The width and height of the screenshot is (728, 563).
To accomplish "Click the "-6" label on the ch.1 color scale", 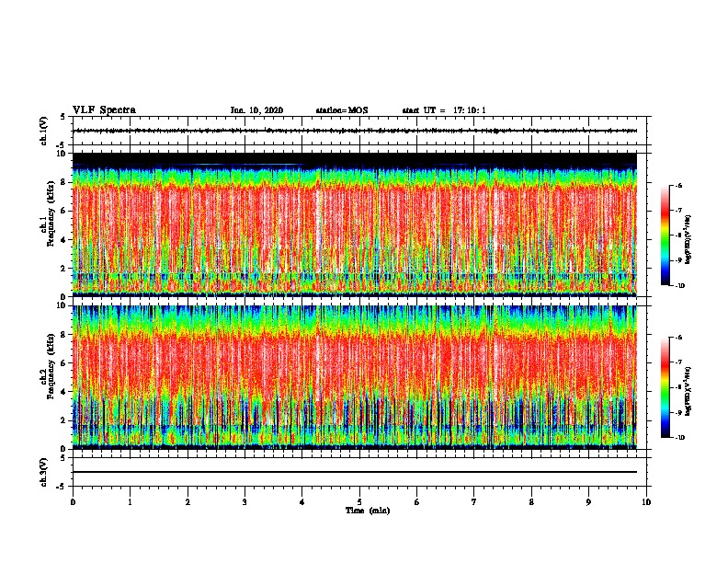I will point(678,186).
